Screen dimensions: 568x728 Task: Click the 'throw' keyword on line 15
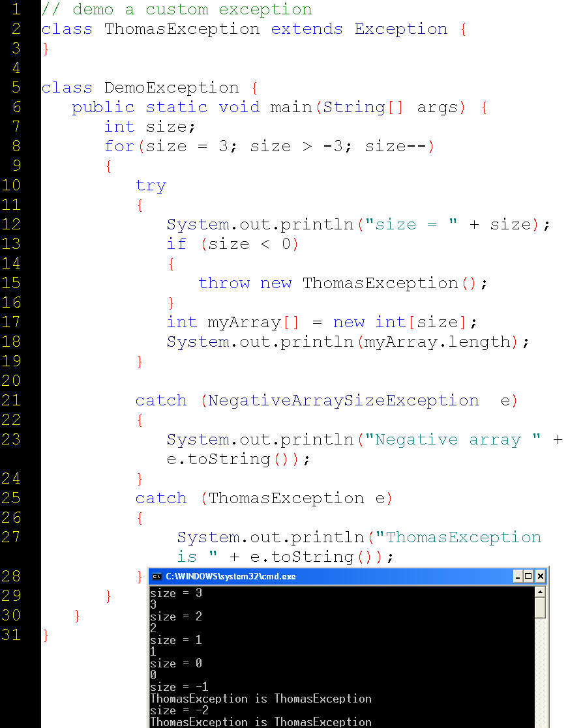point(224,283)
